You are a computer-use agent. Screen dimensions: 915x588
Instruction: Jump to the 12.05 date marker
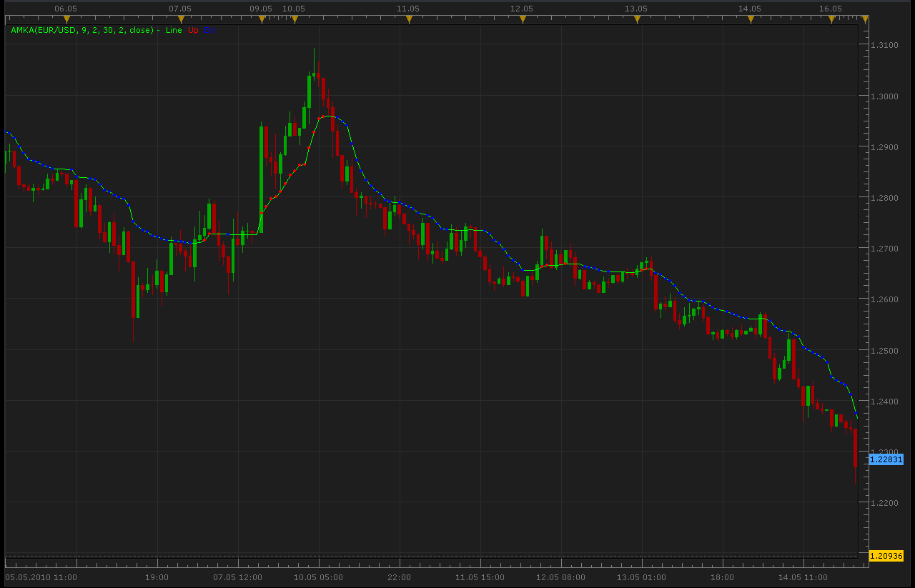[x=523, y=19]
